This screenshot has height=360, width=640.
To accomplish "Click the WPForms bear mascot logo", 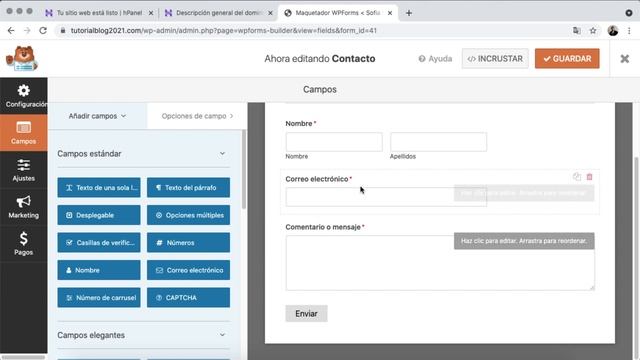I will [22, 59].
